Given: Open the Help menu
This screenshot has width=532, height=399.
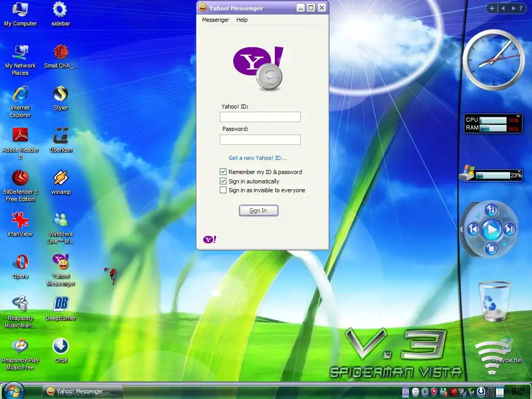Looking at the screenshot, I should [242, 20].
